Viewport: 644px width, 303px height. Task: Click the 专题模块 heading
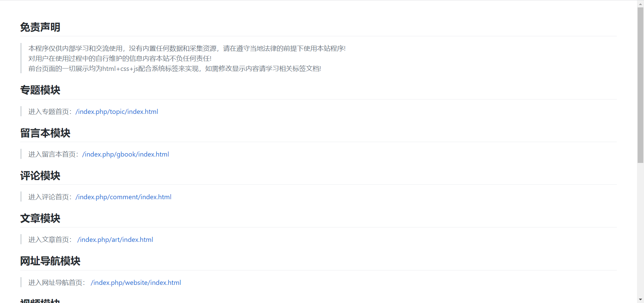[x=40, y=90]
